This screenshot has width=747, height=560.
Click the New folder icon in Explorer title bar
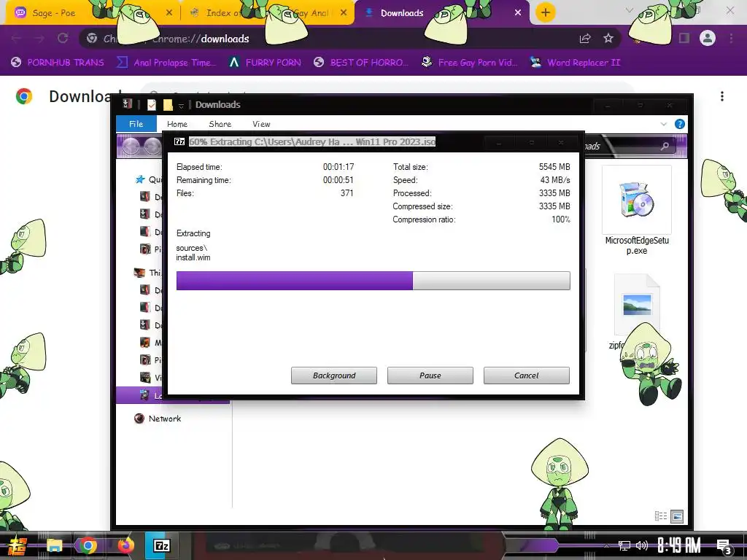[x=168, y=105]
